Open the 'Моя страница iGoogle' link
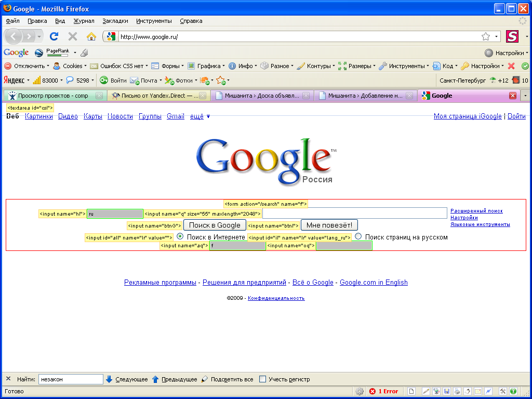 click(468, 116)
